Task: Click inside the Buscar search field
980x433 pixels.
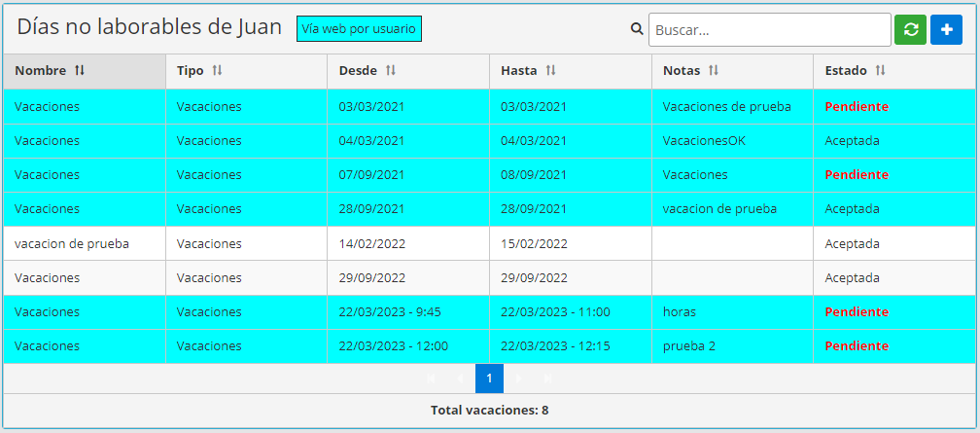Action: coord(768,30)
